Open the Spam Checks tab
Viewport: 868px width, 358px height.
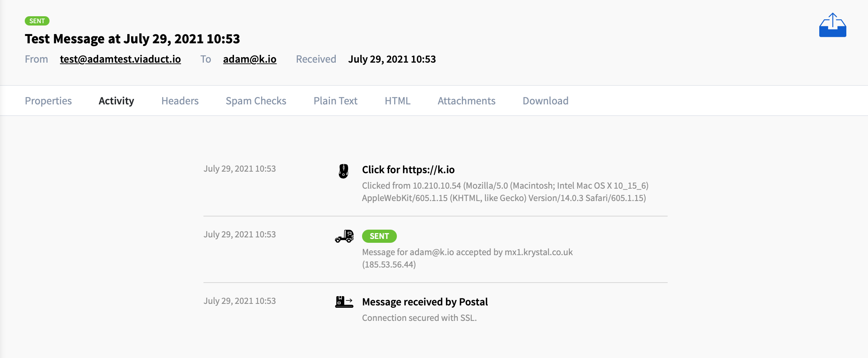pos(256,101)
